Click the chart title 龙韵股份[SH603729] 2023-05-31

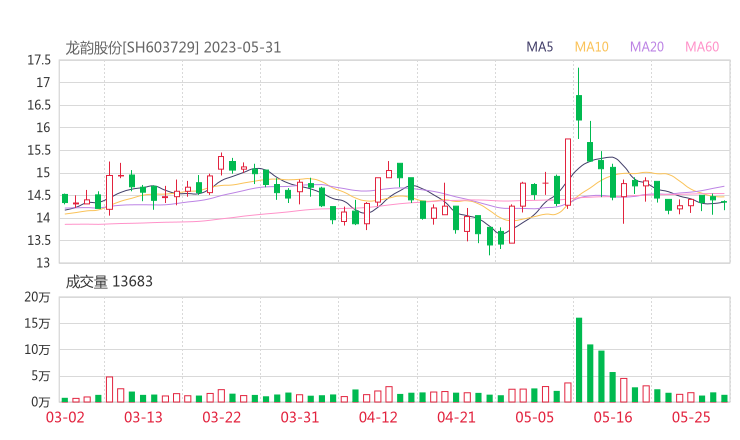click(173, 48)
